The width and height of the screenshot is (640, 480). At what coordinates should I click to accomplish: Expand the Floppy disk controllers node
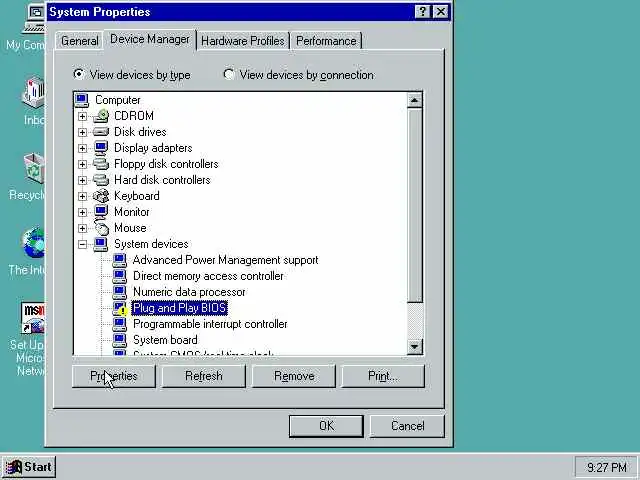coord(82,164)
